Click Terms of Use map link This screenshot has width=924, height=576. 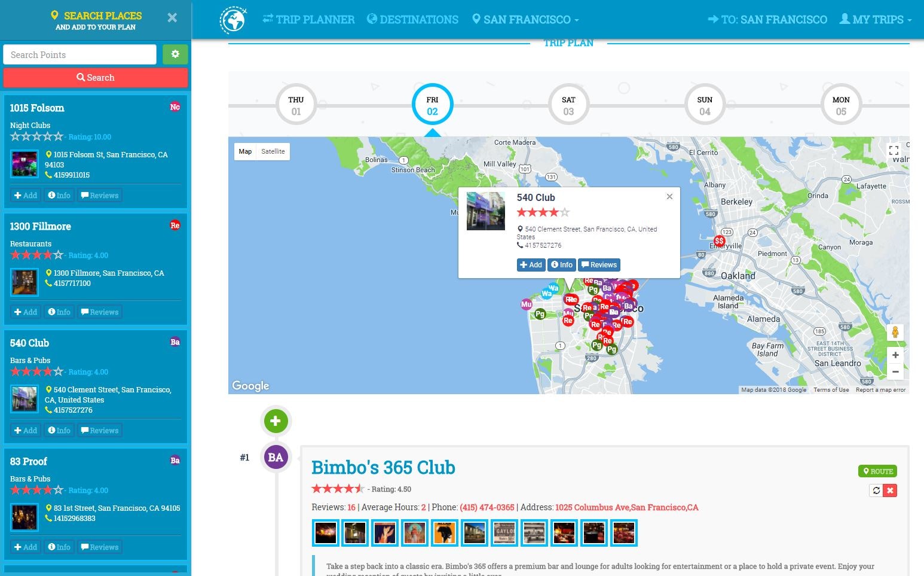pyautogui.click(x=831, y=390)
